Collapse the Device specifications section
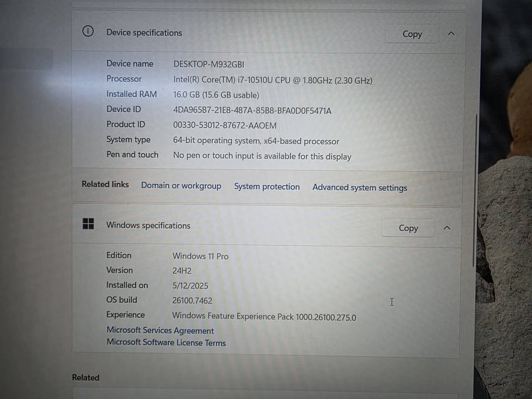This screenshot has height=399, width=532. [451, 34]
